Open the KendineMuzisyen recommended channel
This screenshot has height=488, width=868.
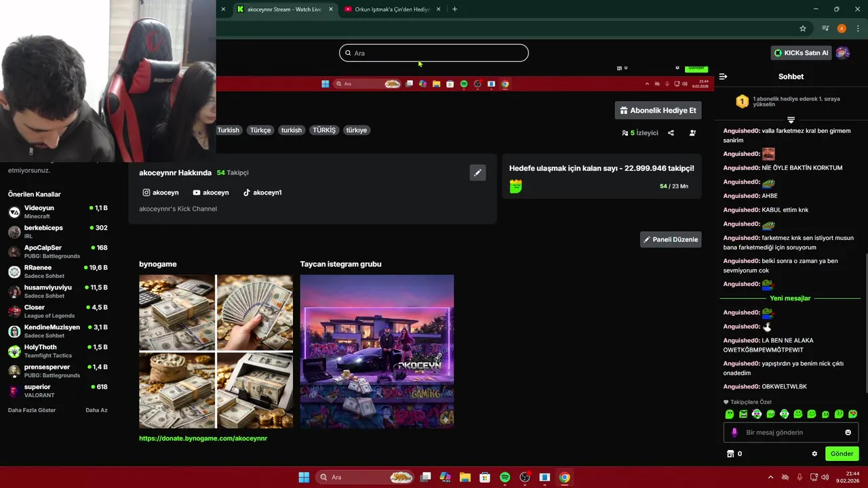(58, 331)
